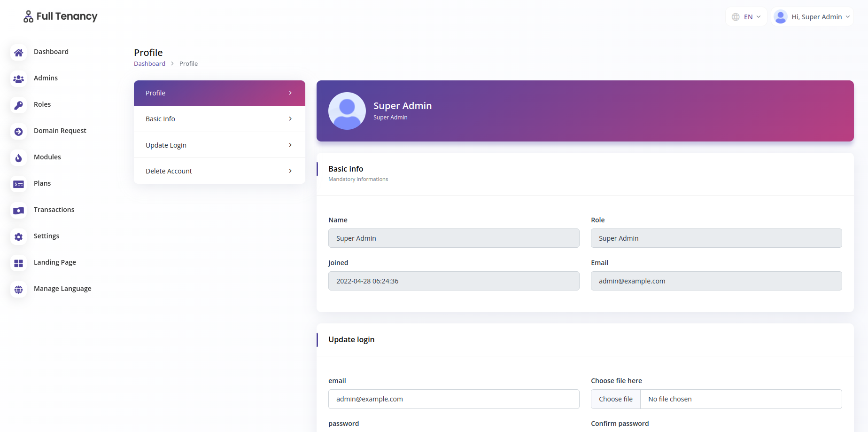Image resolution: width=868 pixels, height=432 pixels.
Task: Click the Full Tenancy logo
Action: [60, 16]
